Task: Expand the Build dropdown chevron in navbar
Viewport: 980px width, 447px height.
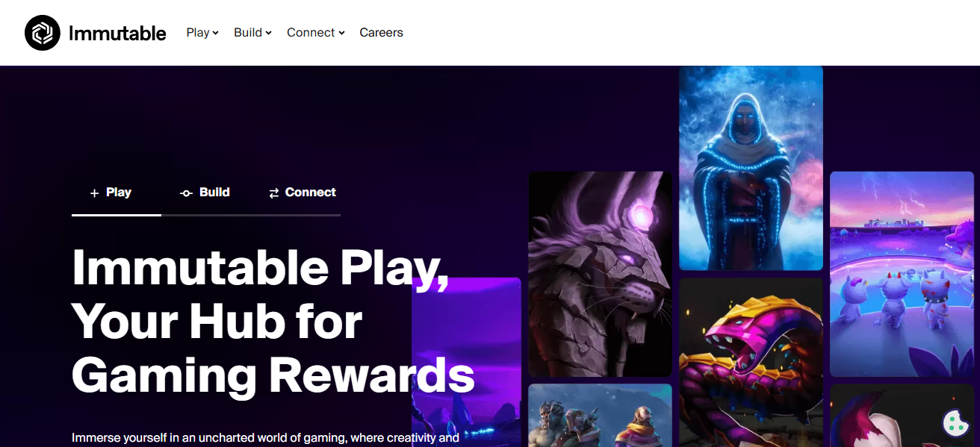Action: click(268, 33)
